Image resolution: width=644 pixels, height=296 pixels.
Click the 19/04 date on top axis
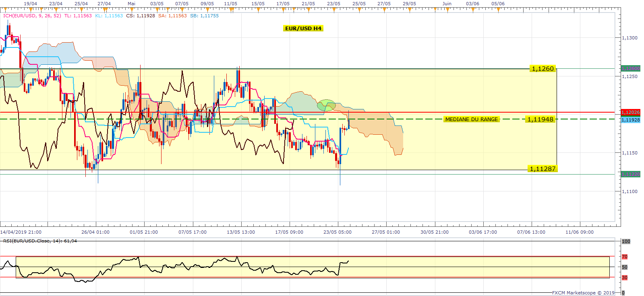coord(31,4)
